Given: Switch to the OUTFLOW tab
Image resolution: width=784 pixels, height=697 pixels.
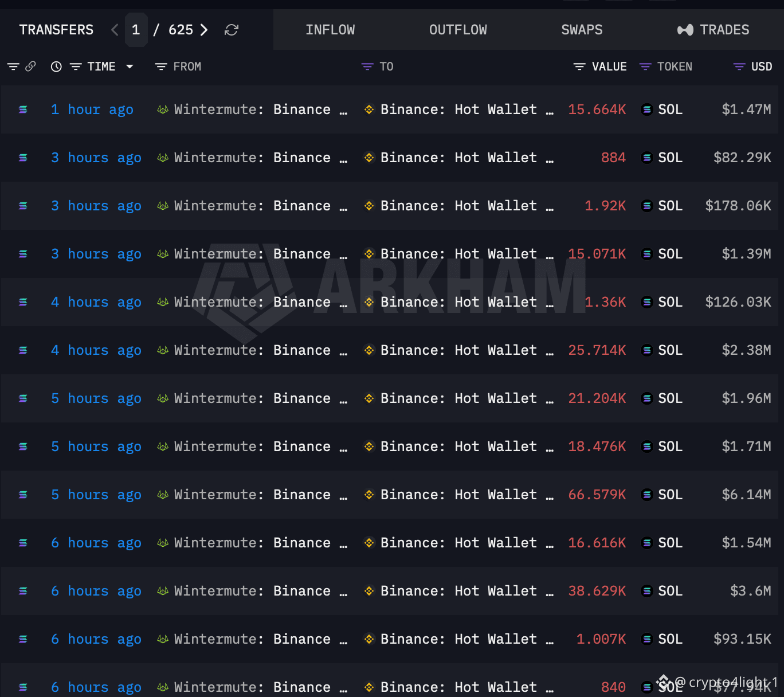Looking at the screenshot, I should [x=458, y=30].
